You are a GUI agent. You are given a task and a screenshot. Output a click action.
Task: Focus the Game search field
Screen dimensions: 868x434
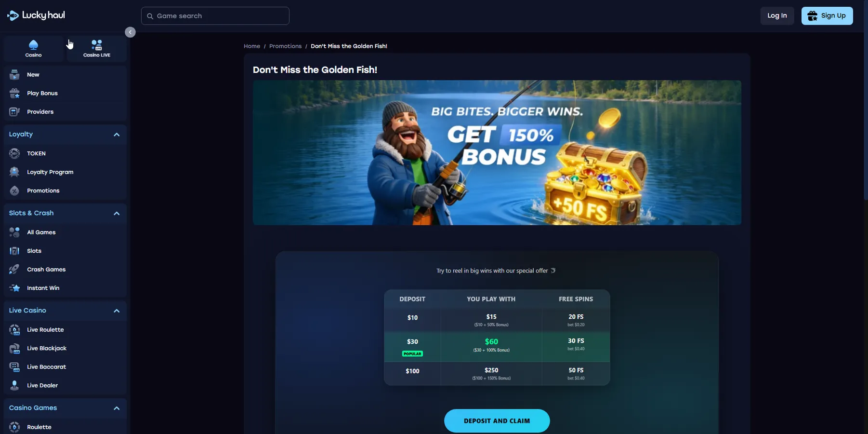pos(215,16)
